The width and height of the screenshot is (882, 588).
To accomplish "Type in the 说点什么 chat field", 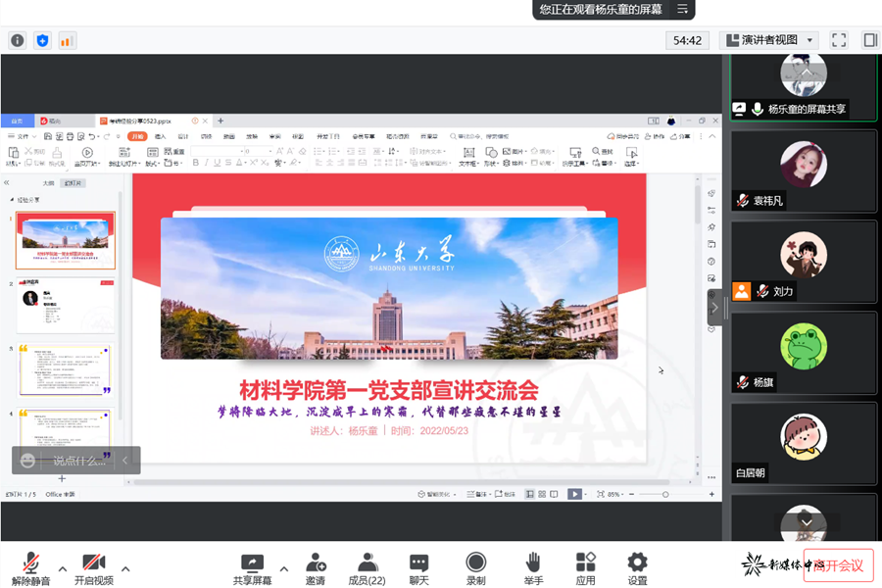I will (x=78, y=460).
